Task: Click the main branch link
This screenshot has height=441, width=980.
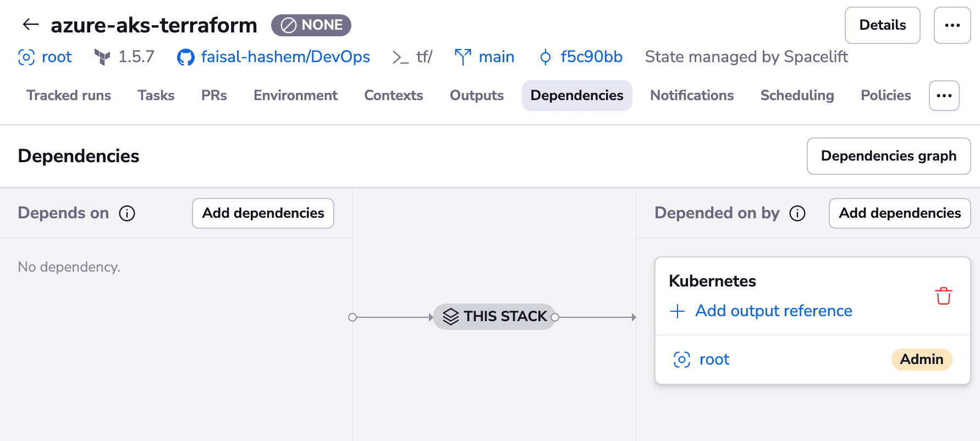Action: pyautogui.click(x=497, y=57)
